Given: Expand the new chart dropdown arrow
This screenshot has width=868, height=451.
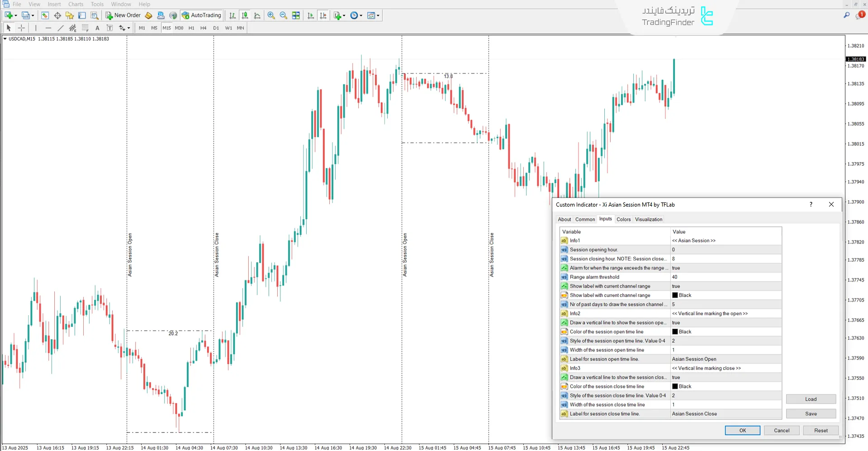Looking at the screenshot, I should pos(16,16).
